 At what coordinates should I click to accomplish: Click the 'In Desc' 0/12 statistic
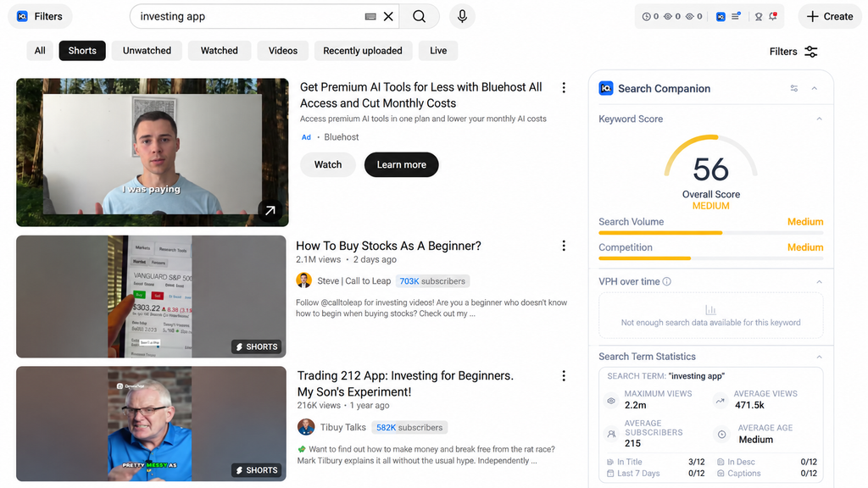766,462
